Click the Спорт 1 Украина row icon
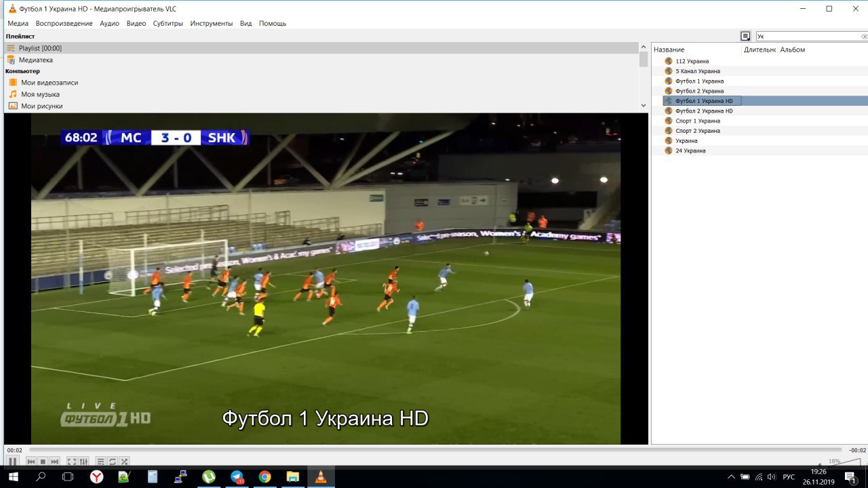868x488 pixels. [x=669, y=121]
